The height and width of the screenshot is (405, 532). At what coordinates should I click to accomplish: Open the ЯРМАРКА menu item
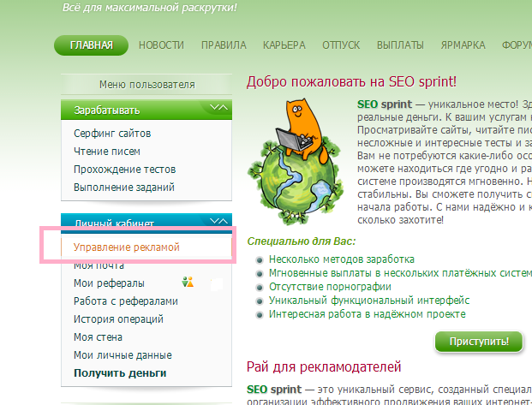pos(463,45)
